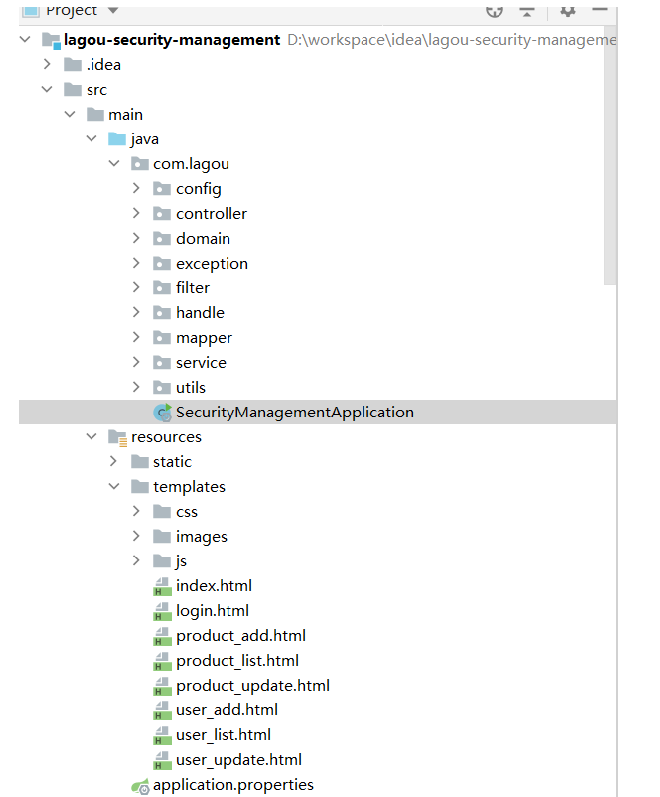Click the locate/select opened file target icon

(494, 12)
